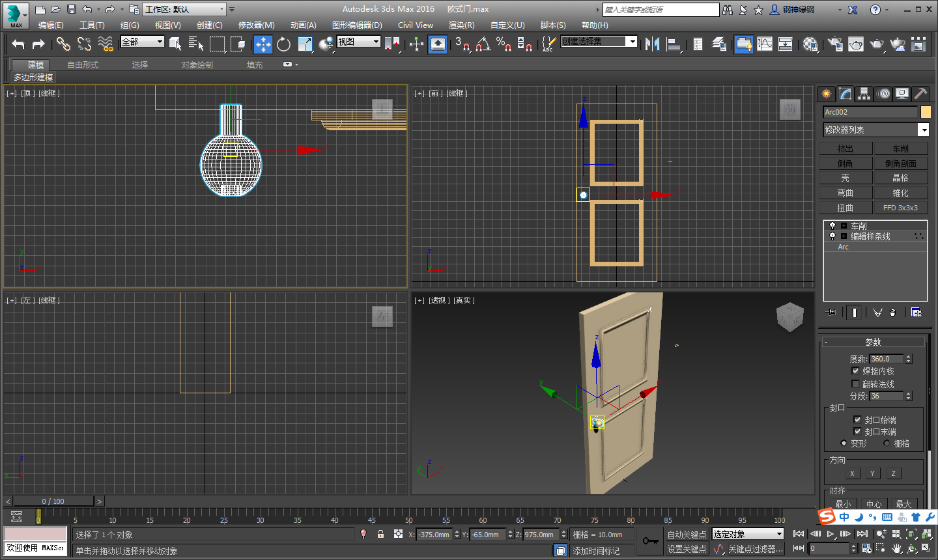Toggle 3D Snaps on toolbar
The height and width of the screenshot is (560, 938).
pyautogui.click(x=462, y=44)
